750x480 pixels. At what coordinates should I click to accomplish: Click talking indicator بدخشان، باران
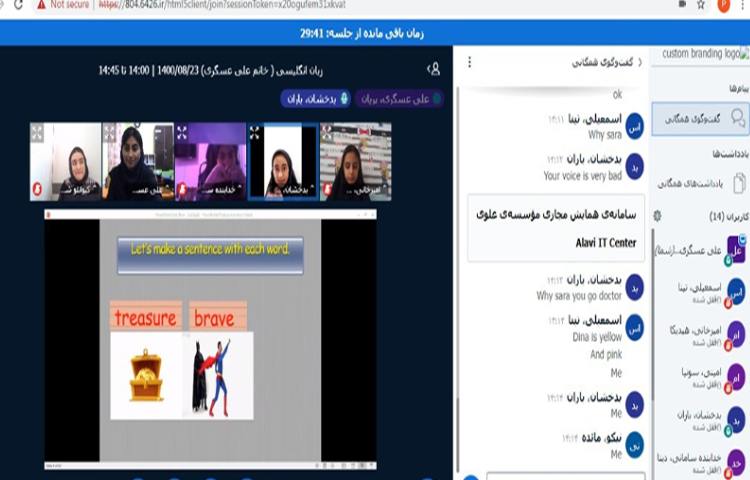(316, 99)
